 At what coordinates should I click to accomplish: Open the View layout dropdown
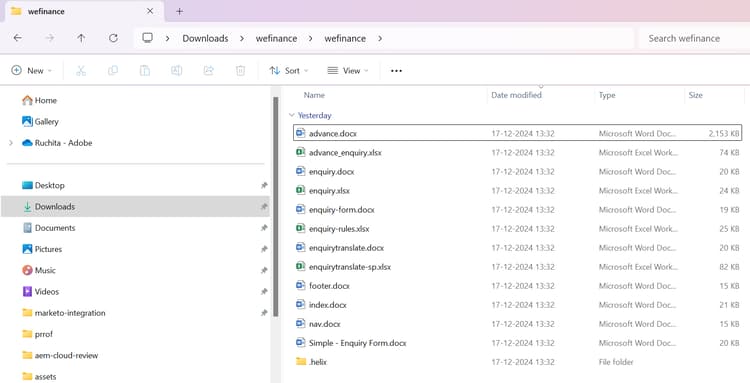point(348,71)
